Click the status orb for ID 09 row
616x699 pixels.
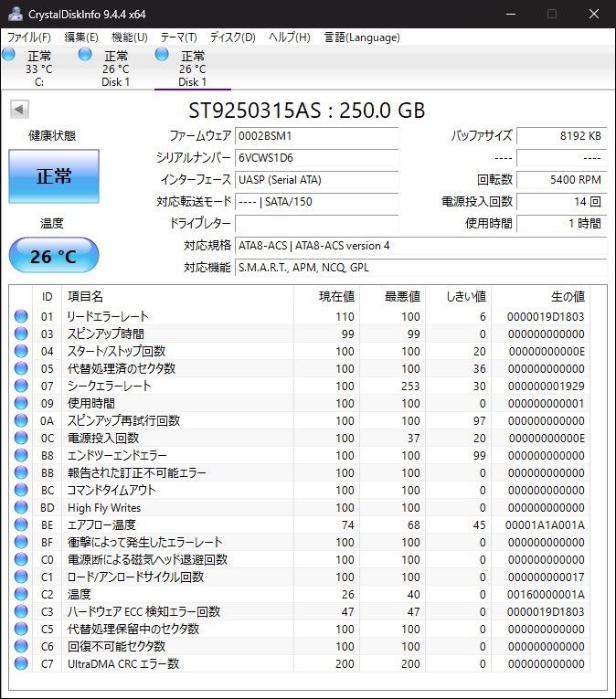pyautogui.click(x=21, y=403)
